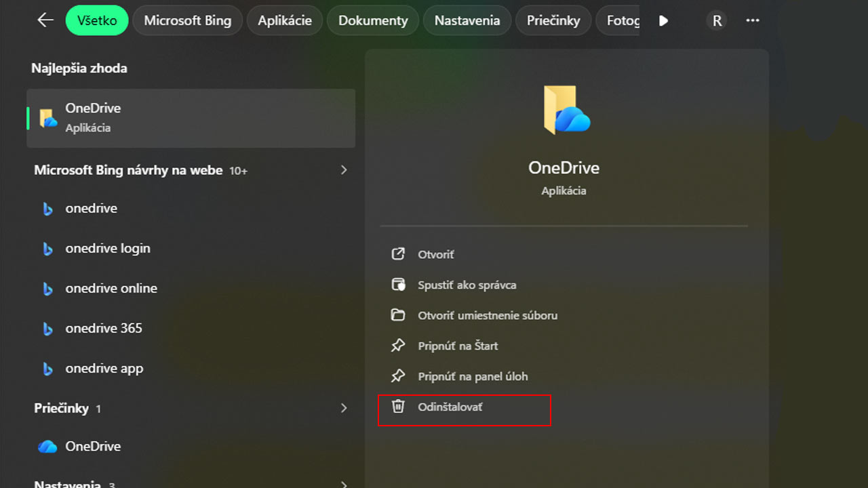The width and height of the screenshot is (868, 488).
Task: Click the trash icon next to Odinštalovať
Action: [398, 407]
